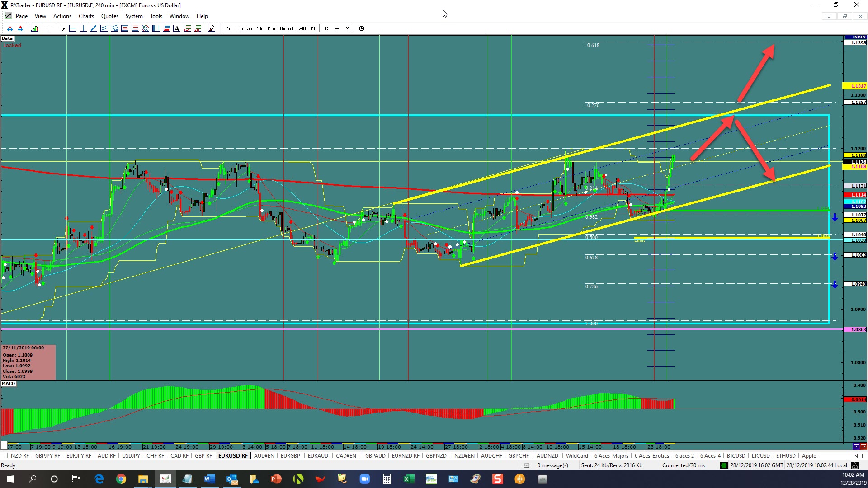Select the Fibonacci fan tool
This screenshot has width=868, height=488.
tap(145, 28)
